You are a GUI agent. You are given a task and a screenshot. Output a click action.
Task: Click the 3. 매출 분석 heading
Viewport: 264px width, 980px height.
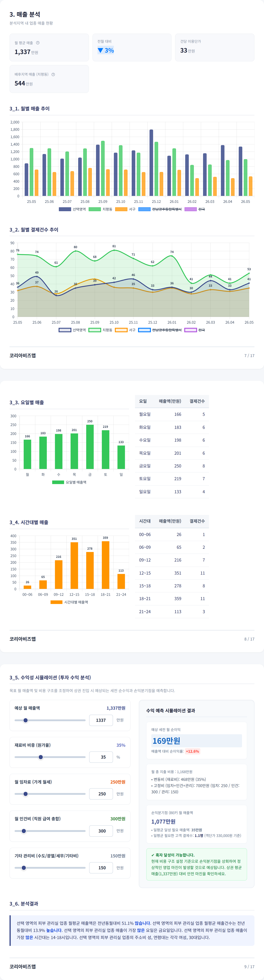click(x=25, y=14)
